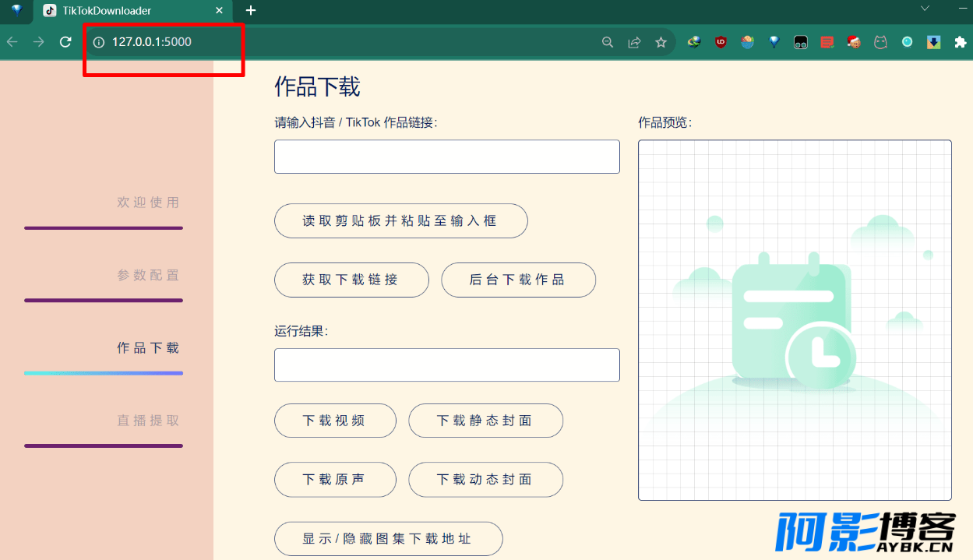This screenshot has height=560, width=973.
Task: Click the 下载动态封面 button
Action: 485,479
